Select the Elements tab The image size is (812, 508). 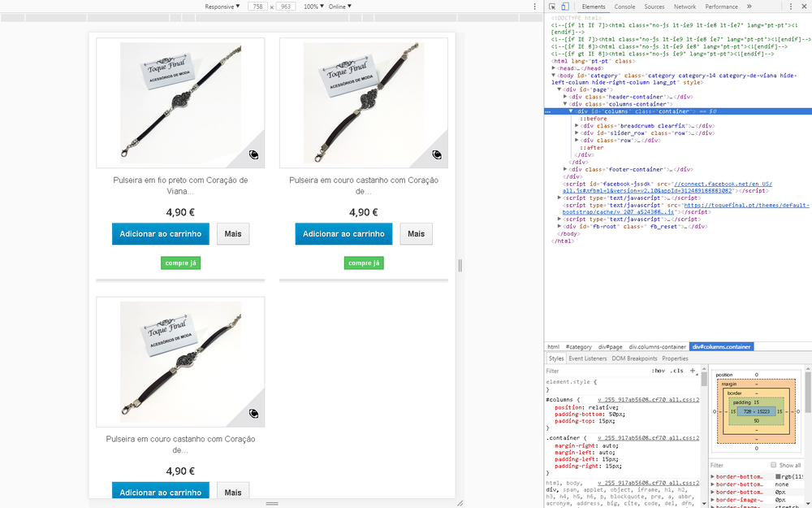coord(594,7)
